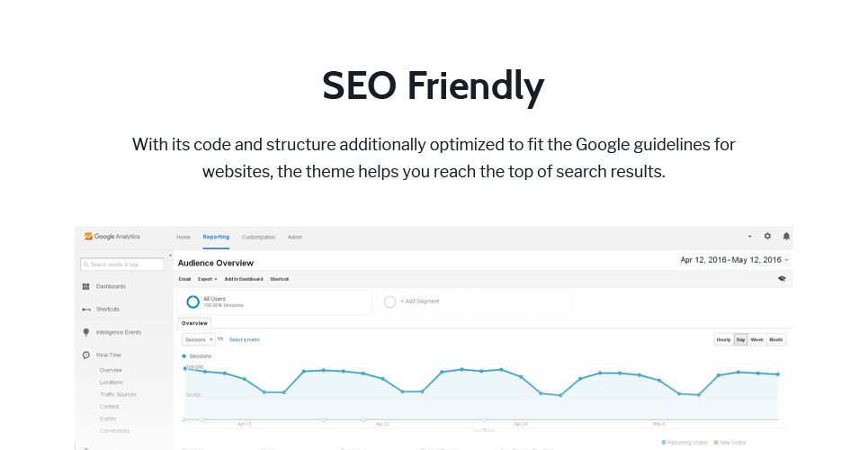868x450 pixels.
Task: Select the empty Add Segment circle
Action: coord(390,302)
